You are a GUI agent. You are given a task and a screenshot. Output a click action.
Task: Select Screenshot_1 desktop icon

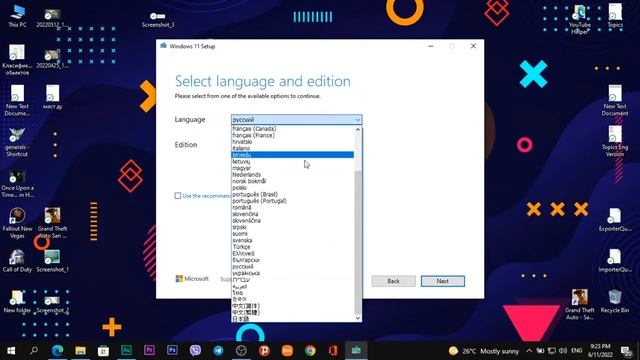click(x=52, y=260)
